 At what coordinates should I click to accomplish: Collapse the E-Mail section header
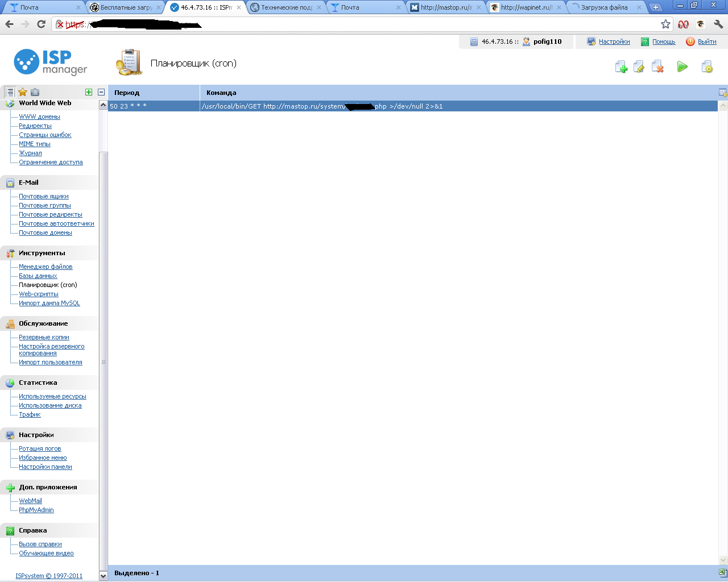pos(28,182)
